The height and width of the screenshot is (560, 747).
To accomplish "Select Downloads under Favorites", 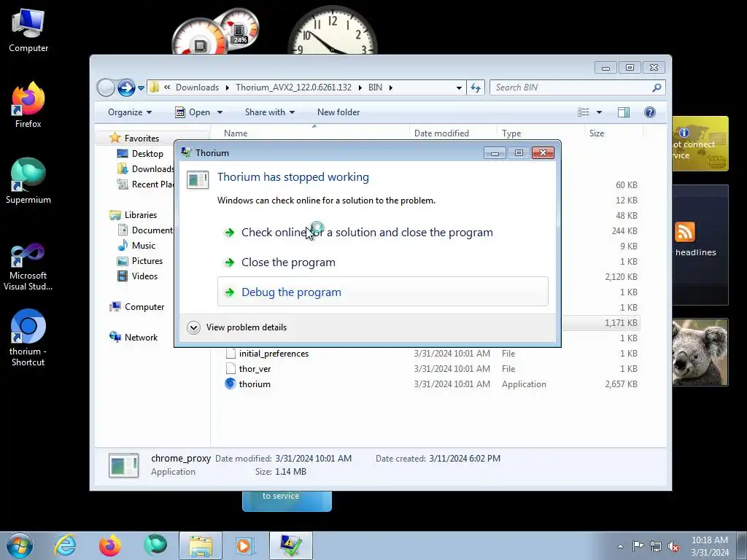I will pos(146,169).
